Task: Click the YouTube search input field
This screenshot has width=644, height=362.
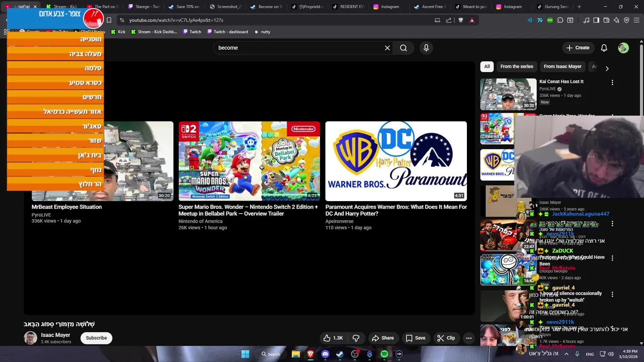Action: tap(299, 48)
